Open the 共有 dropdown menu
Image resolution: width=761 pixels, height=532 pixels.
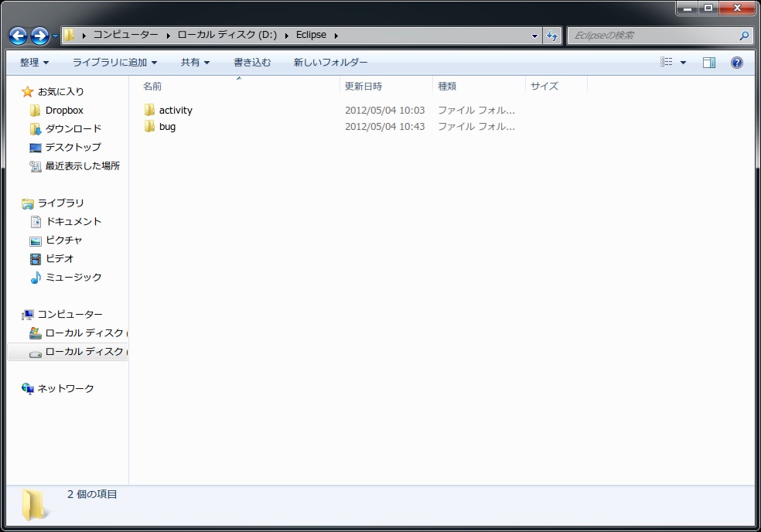coord(195,63)
